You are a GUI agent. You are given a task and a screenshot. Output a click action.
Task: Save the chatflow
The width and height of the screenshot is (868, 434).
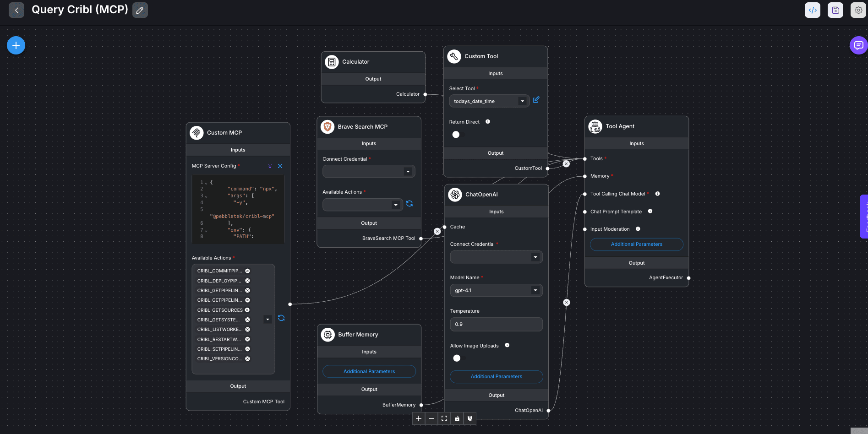835,10
